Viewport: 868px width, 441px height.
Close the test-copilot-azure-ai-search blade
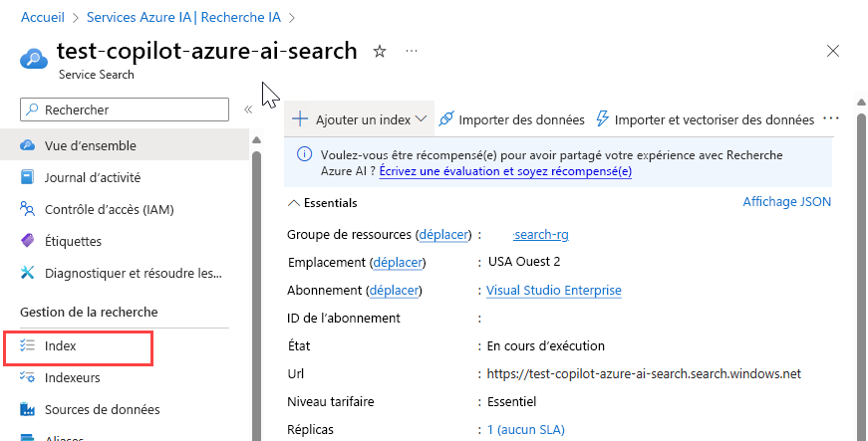(832, 52)
